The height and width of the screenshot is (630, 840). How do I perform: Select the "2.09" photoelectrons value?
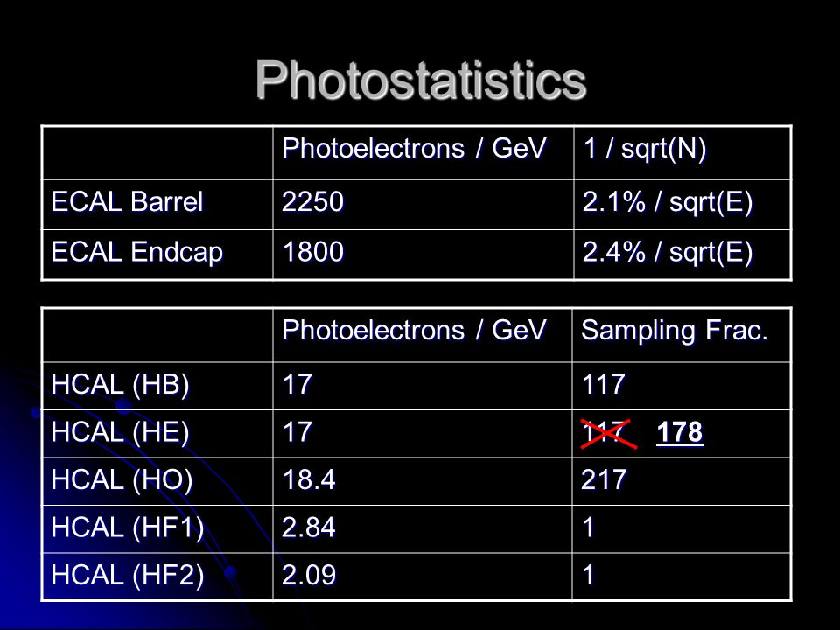(309, 575)
